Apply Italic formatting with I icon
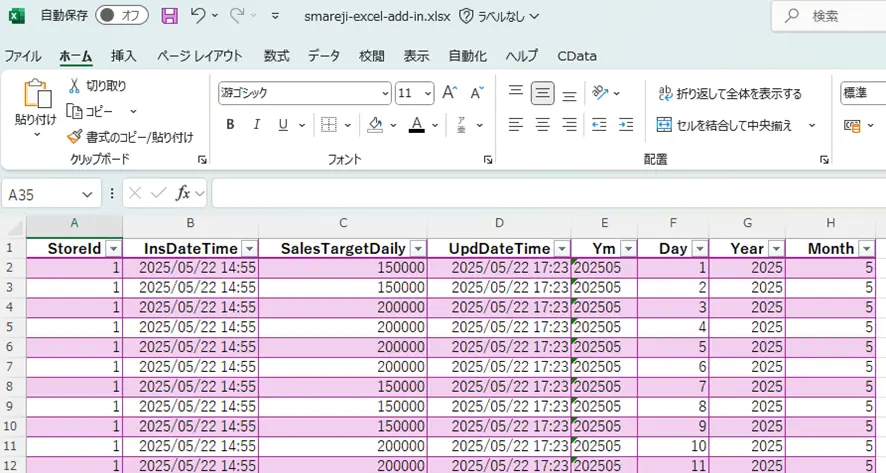Image resolution: width=886 pixels, height=473 pixels. tap(256, 125)
